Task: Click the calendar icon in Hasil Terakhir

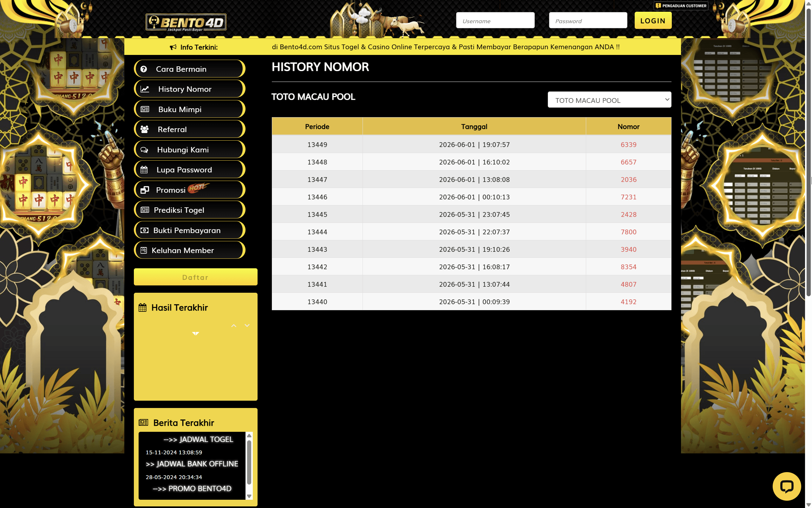Action: click(143, 307)
